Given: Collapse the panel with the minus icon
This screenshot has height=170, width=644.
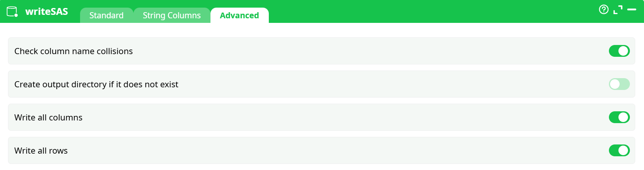Looking at the screenshot, I should pyautogui.click(x=632, y=10).
